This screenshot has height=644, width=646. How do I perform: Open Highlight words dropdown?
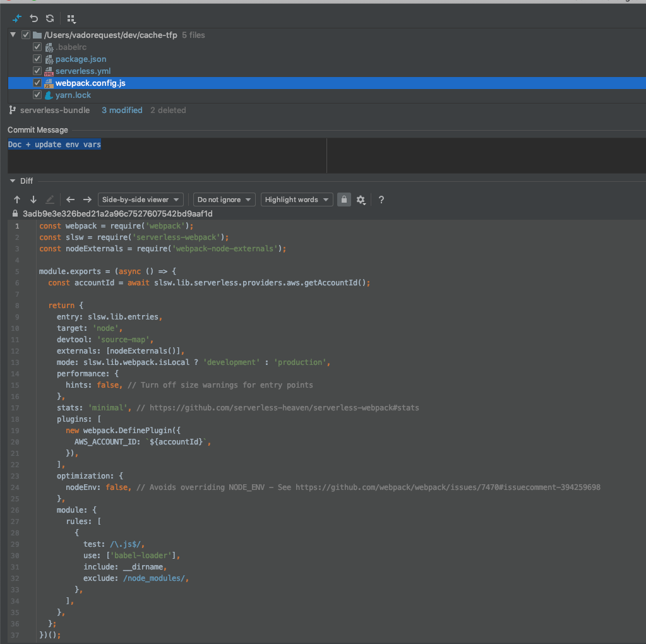coord(297,200)
